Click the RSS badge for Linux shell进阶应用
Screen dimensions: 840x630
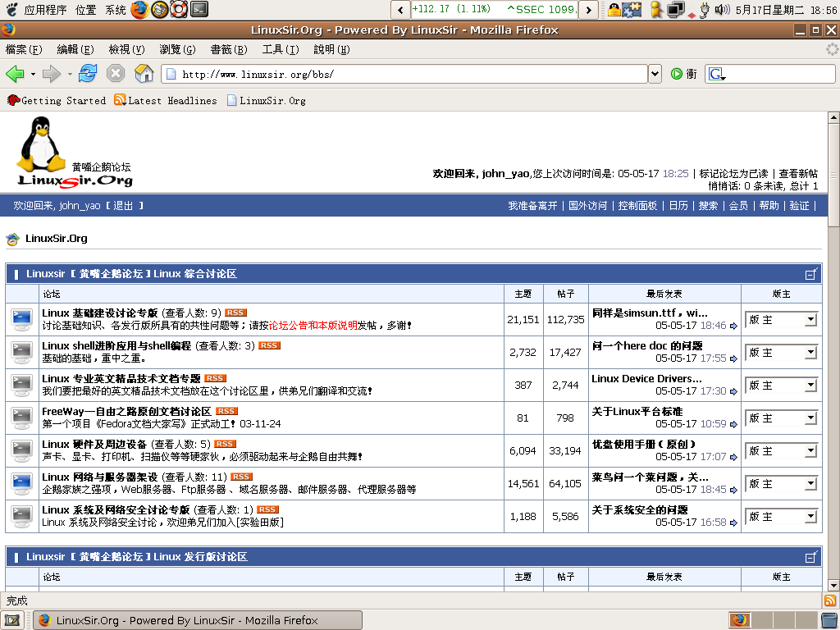point(269,345)
